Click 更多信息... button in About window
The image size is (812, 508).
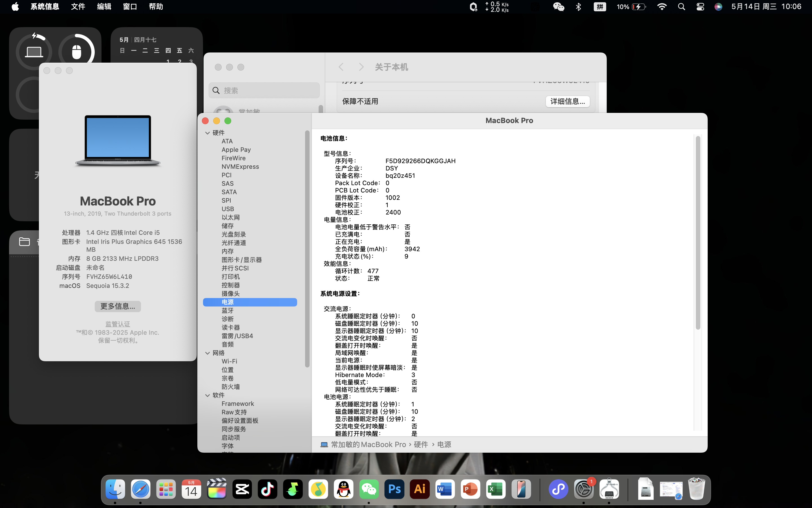[118, 306]
